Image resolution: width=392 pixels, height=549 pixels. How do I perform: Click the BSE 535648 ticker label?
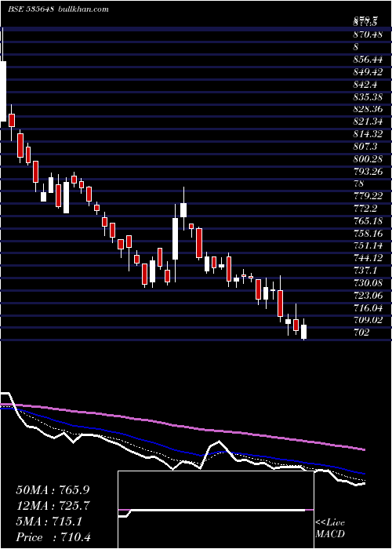click(31, 9)
